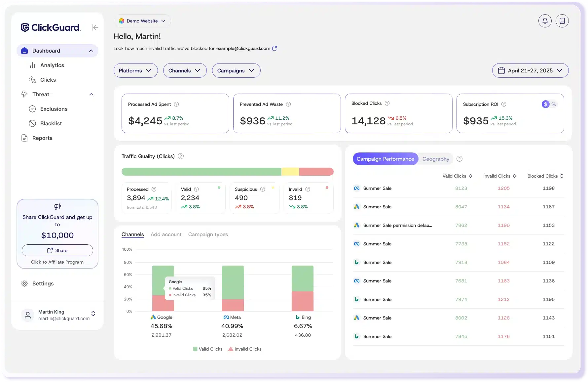Open the April 21–27 date picker
This screenshot has height=382, width=588.
pos(530,70)
